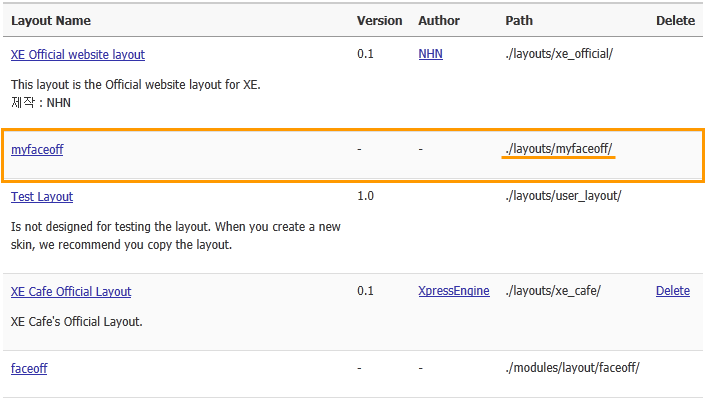The height and width of the screenshot is (403, 708).
Task: Click the XpressEngine author link
Action: pyautogui.click(x=454, y=291)
